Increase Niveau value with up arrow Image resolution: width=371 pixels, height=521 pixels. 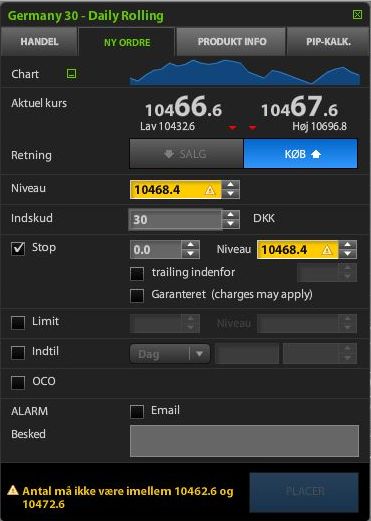[x=231, y=185]
